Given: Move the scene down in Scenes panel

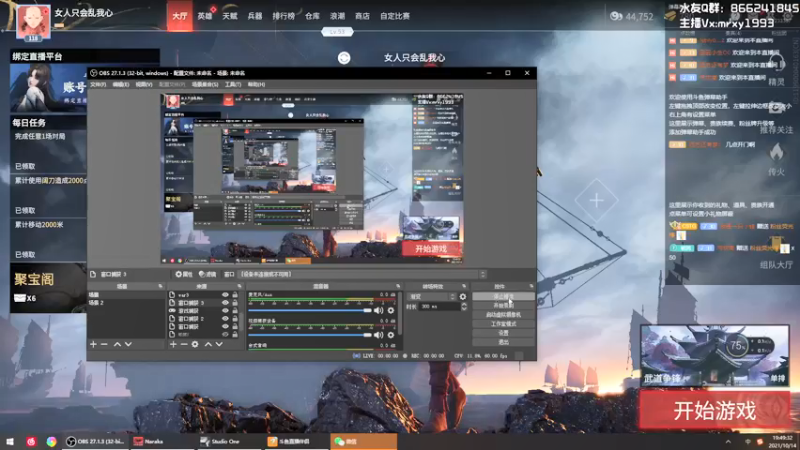Looking at the screenshot, I should point(128,344).
